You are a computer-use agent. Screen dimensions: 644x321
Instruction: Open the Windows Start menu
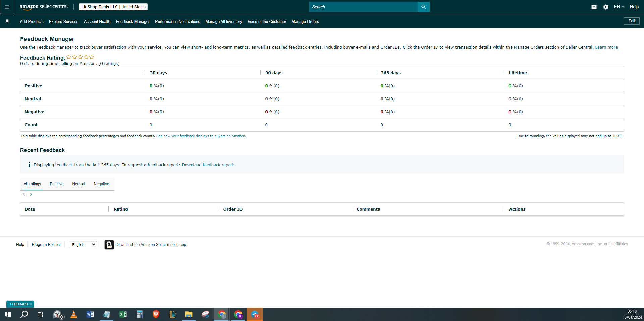pos(8,314)
